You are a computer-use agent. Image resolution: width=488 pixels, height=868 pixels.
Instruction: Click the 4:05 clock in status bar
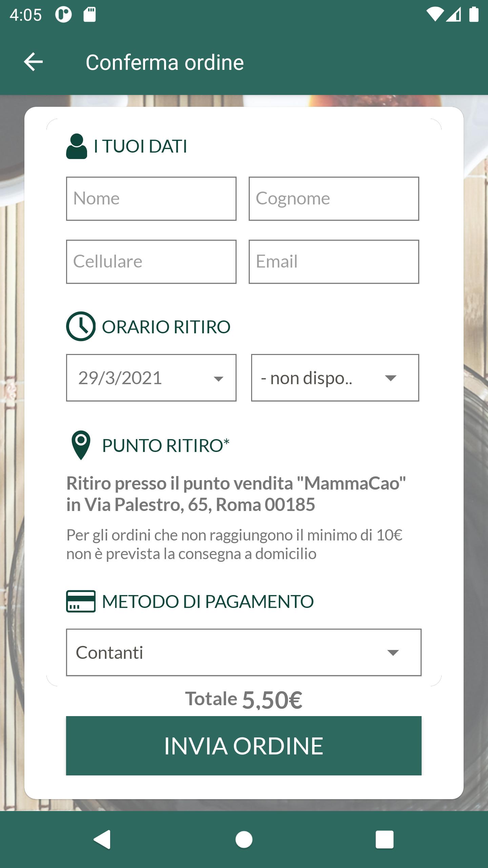[x=25, y=15]
